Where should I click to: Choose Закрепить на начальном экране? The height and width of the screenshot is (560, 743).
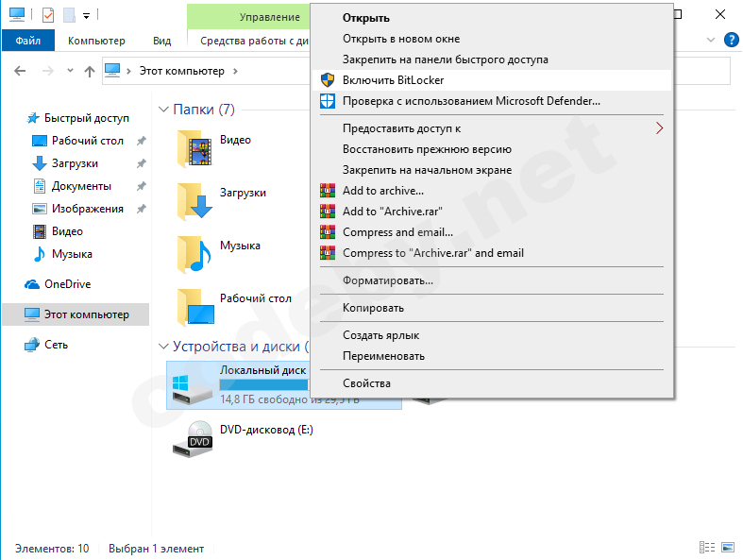[492, 170]
